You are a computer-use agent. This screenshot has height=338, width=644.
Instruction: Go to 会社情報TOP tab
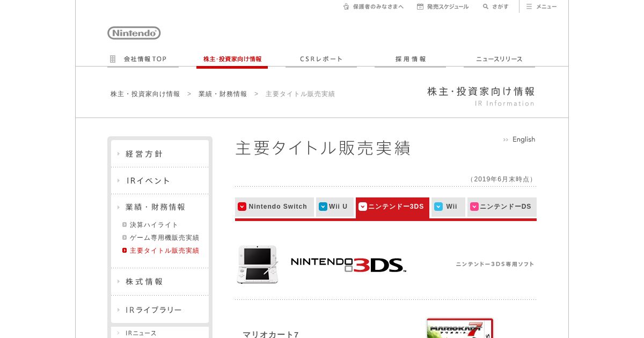[143, 59]
